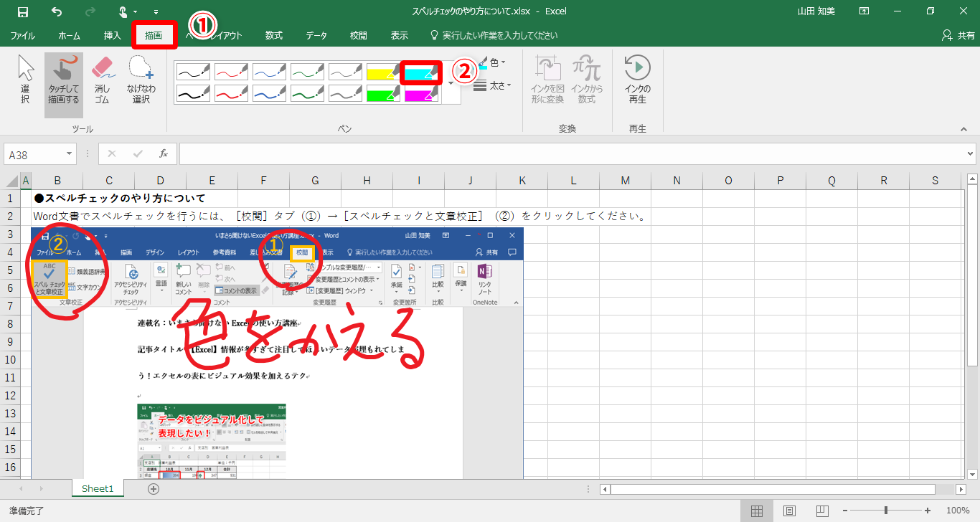
Task: Open the ファイル (File) tab
Action: click(x=22, y=35)
